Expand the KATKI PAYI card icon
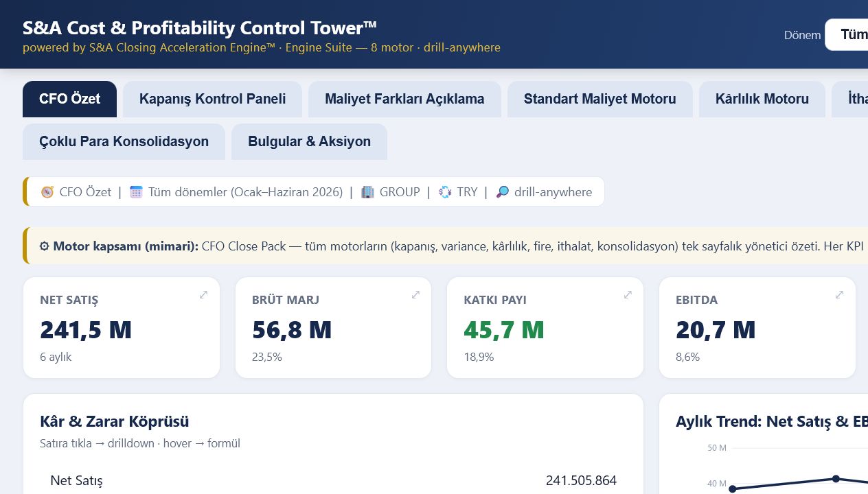The height and width of the screenshot is (494, 868). click(x=628, y=294)
